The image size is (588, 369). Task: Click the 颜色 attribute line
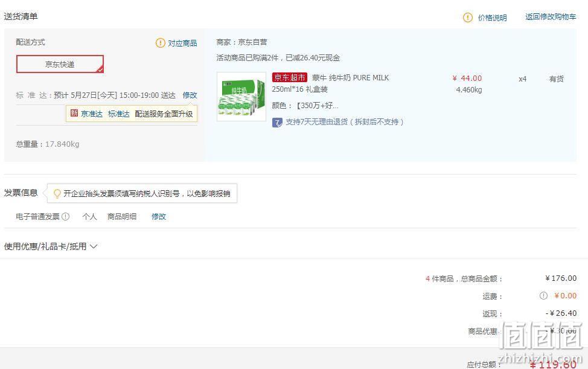pyautogui.click(x=305, y=105)
